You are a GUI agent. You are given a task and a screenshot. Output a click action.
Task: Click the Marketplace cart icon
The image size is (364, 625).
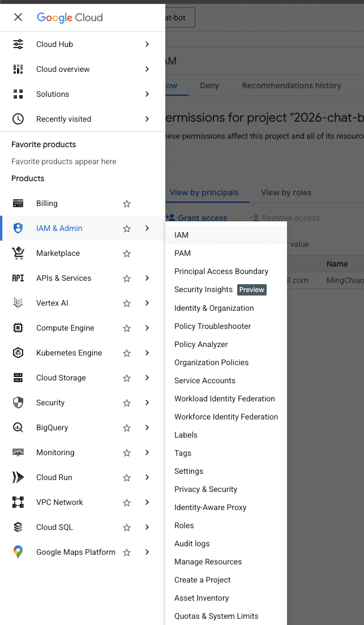pos(18,253)
